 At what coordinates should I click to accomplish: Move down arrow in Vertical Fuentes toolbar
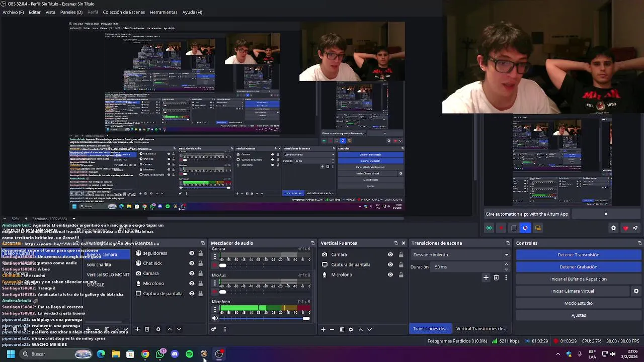pyautogui.click(x=369, y=329)
